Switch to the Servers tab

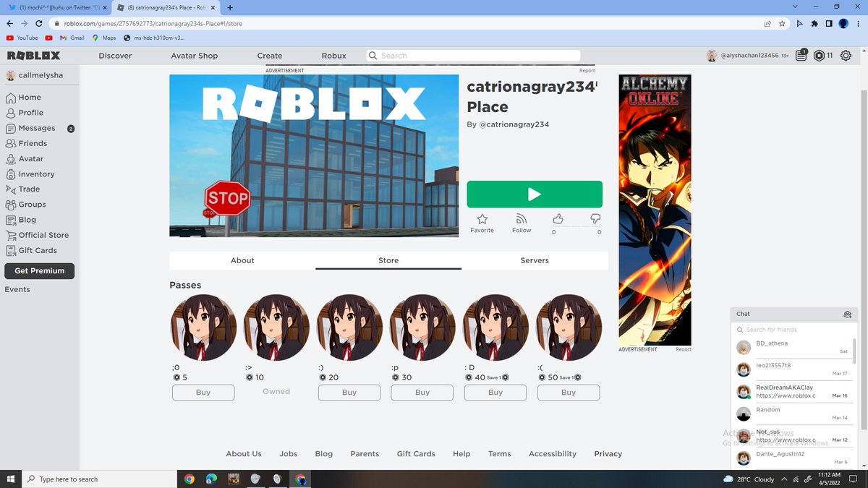(535, 260)
